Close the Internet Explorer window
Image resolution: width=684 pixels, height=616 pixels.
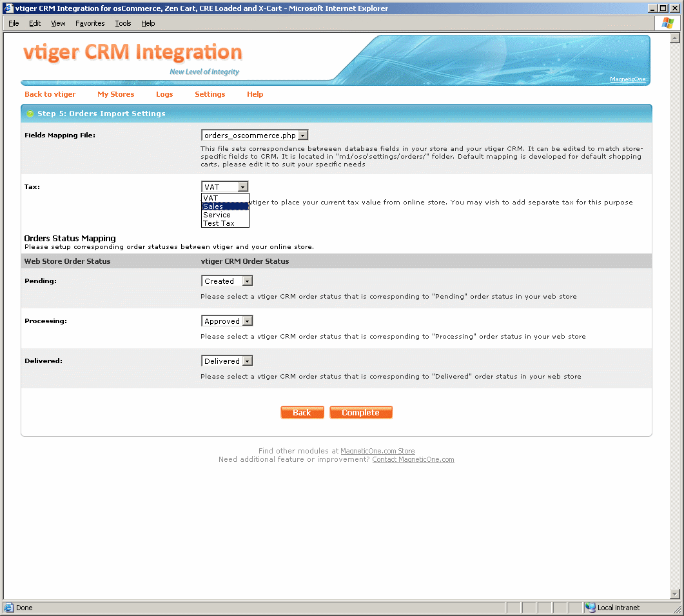coord(674,8)
